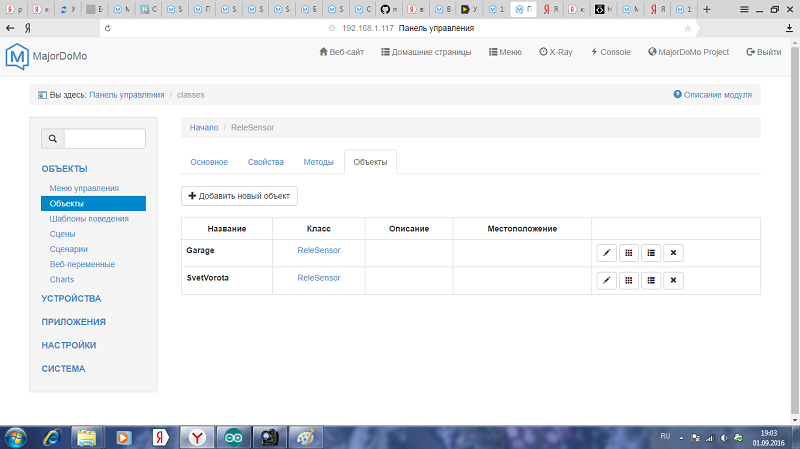Open Домашние страницы in top navigation

[426, 52]
